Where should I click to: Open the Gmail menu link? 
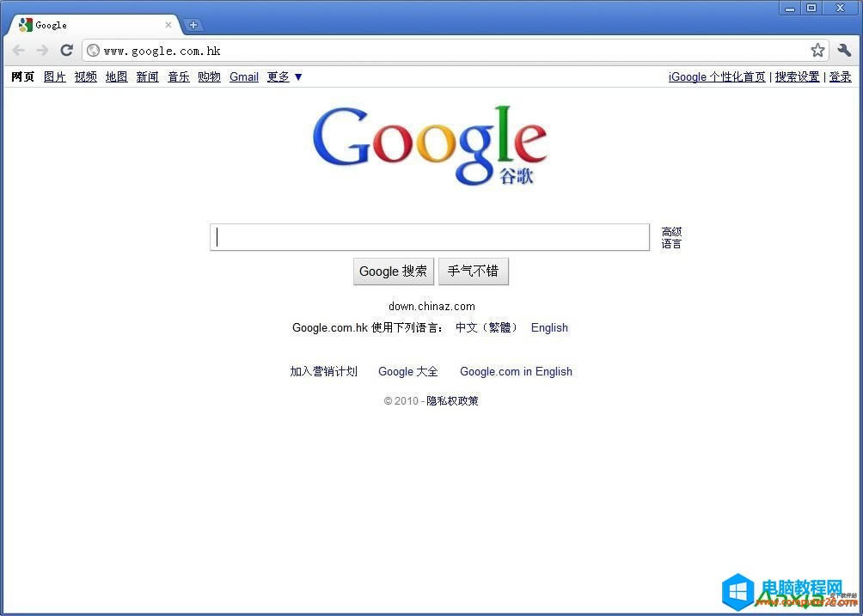coord(243,76)
